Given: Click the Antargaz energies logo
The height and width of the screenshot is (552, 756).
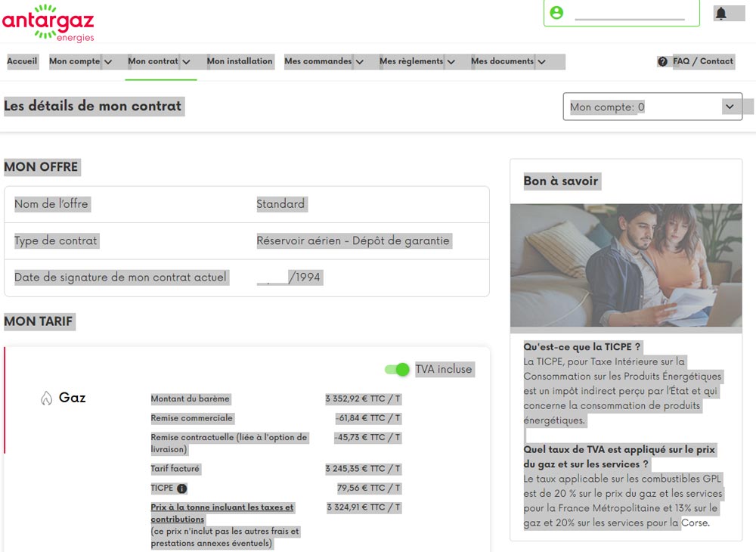Looking at the screenshot, I should [x=48, y=20].
